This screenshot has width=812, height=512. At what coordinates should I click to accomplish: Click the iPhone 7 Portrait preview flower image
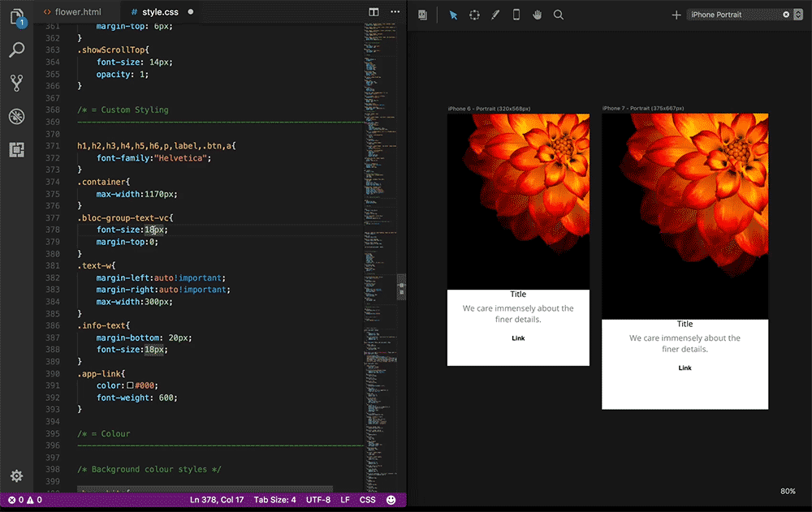685,217
